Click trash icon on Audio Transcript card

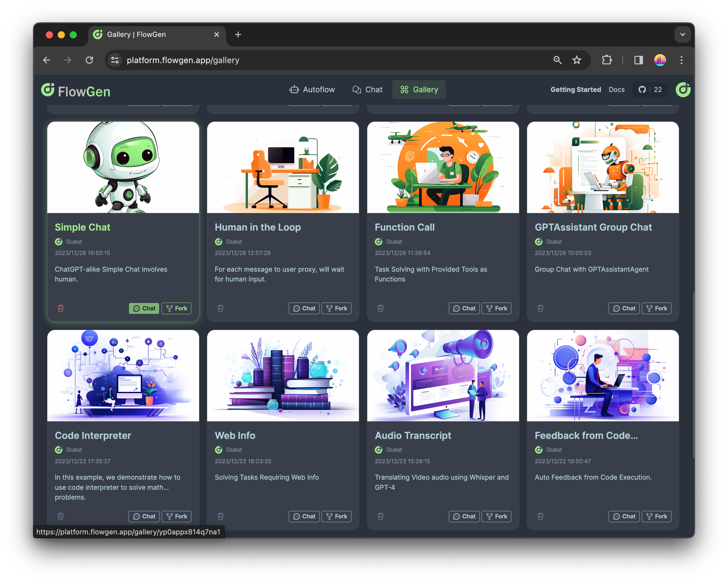click(381, 516)
